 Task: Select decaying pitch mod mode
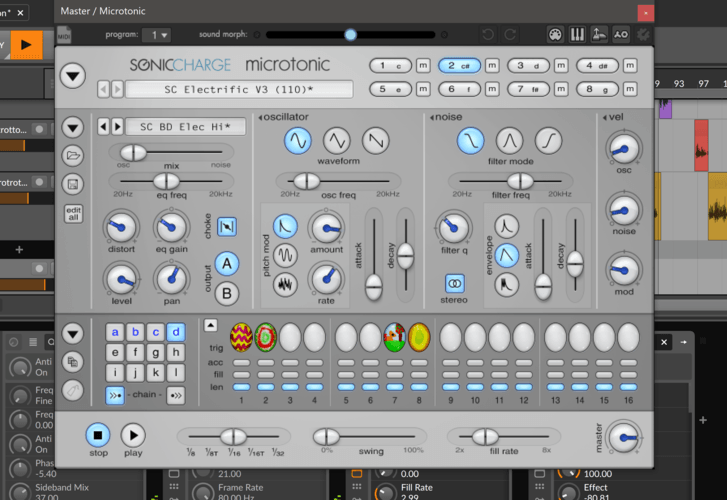pyautogui.click(x=285, y=226)
